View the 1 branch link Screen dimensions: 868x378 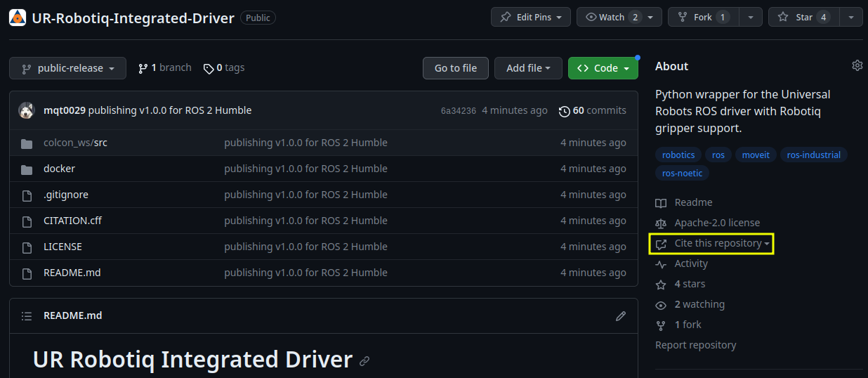(x=165, y=67)
